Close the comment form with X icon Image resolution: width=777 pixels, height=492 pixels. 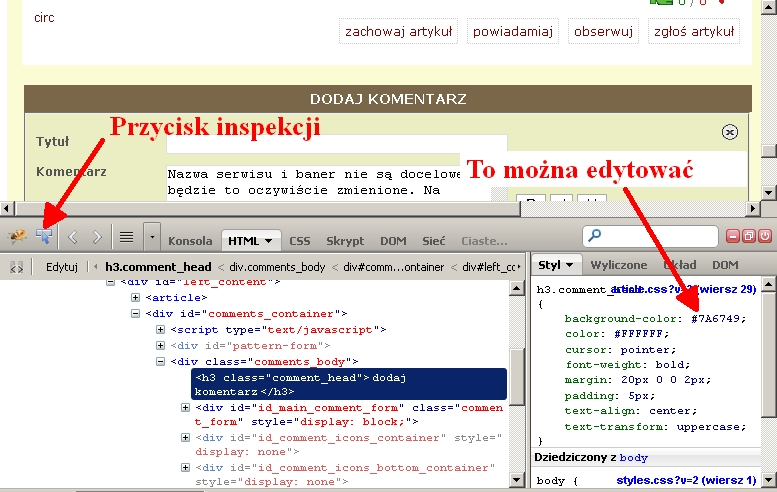pos(729,132)
